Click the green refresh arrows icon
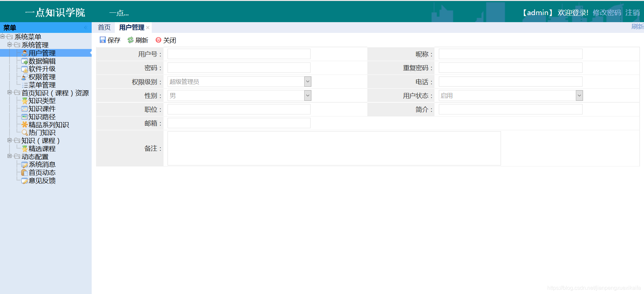 pyautogui.click(x=131, y=40)
